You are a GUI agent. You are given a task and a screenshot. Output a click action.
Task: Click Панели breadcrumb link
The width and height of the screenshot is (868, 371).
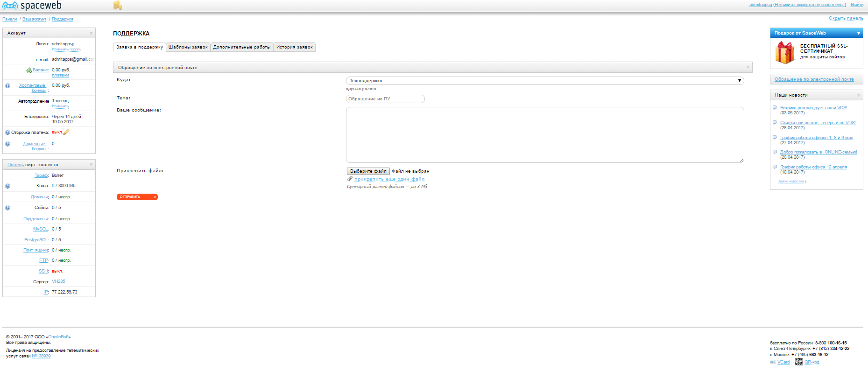coord(9,19)
